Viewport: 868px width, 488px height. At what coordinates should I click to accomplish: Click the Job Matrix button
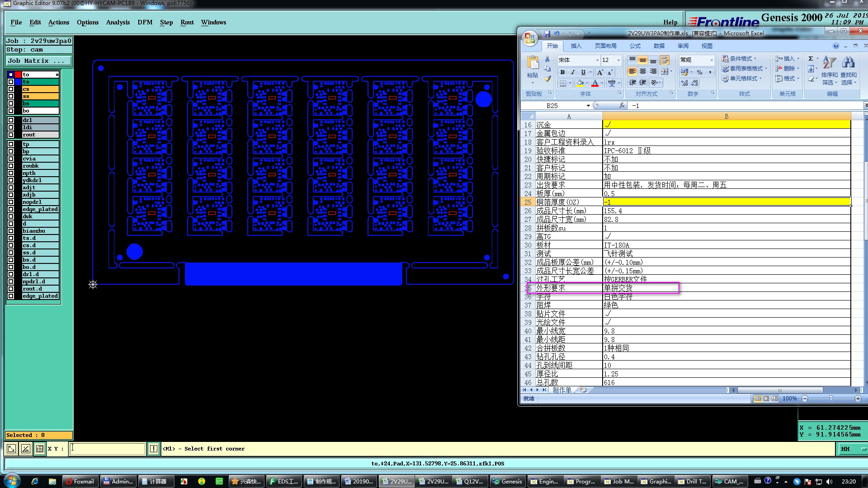38,61
